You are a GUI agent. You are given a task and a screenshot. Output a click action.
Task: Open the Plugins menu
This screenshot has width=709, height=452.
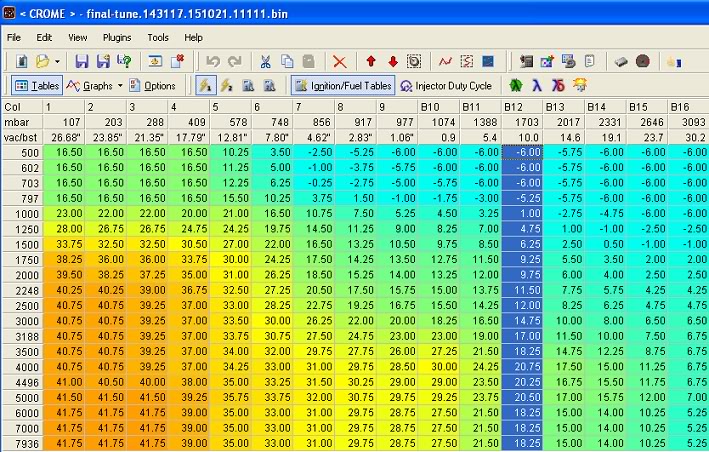[x=117, y=38]
